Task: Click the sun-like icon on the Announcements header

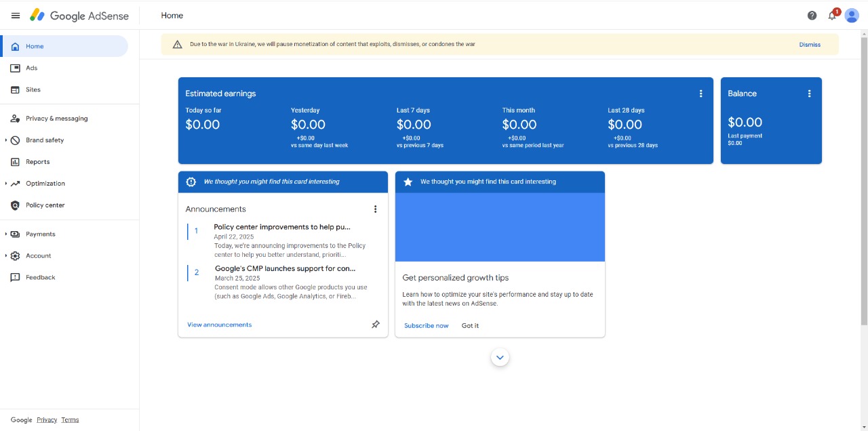Action: tap(191, 182)
